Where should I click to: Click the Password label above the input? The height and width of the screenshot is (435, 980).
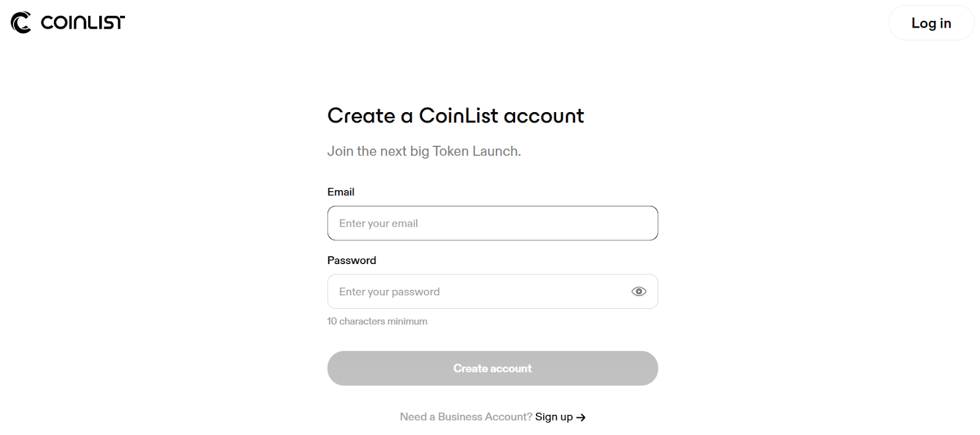(352, 260)
